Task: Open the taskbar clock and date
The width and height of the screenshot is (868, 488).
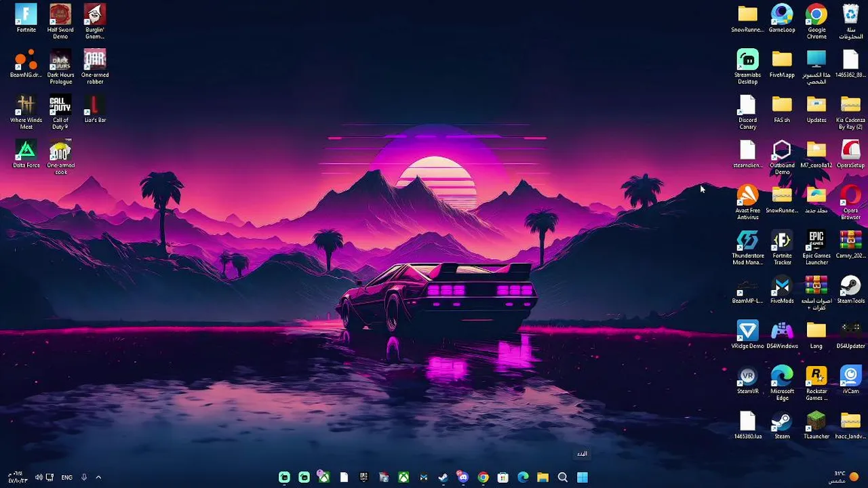Action: tap(18, 477)
